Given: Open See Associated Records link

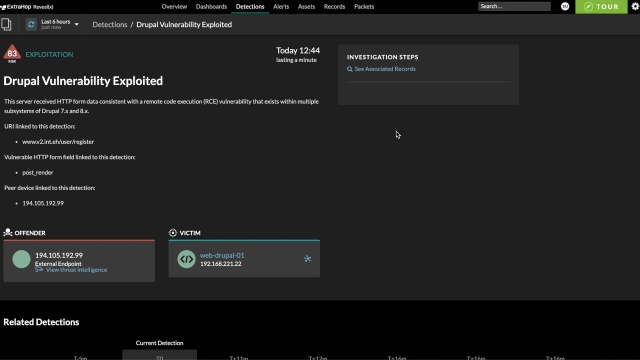Looking at the screenshot, I should click(x=385, y=69).
